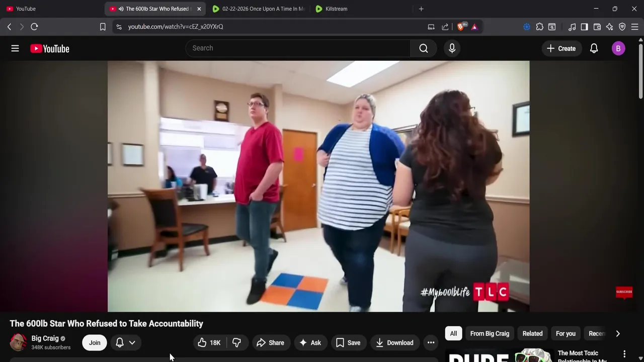Image resolution: width=644 pixels, height=362 pixels.
Task: Select the Related filter chip
Action: click(x=532, y=333)
